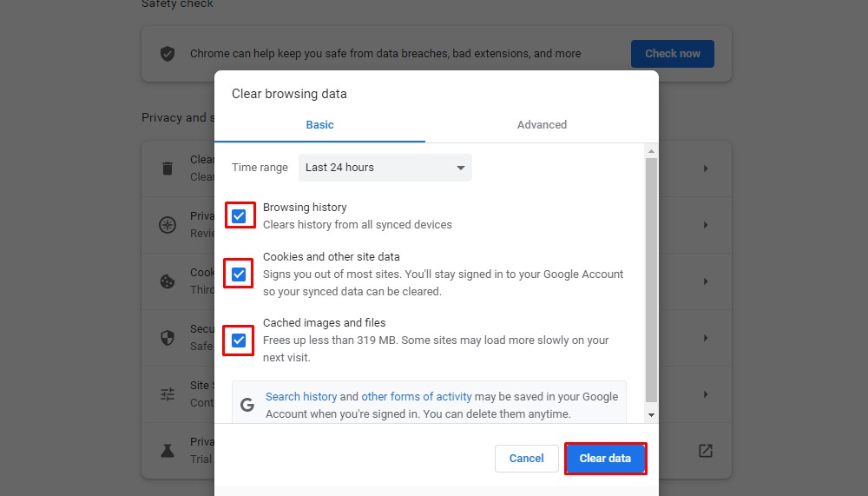Open the Search history link
The height and width of the screenshot is (496, 868).
click(301, 397)
